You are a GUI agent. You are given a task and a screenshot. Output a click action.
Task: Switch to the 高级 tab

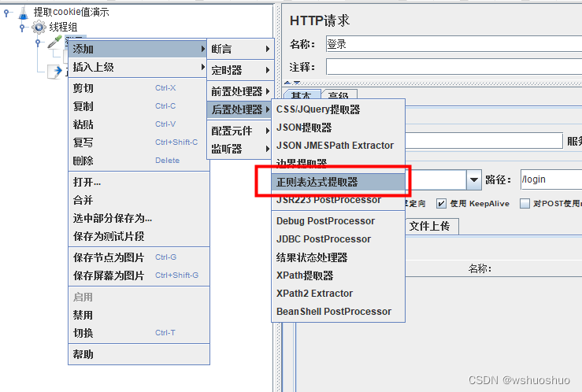[339, 94]
